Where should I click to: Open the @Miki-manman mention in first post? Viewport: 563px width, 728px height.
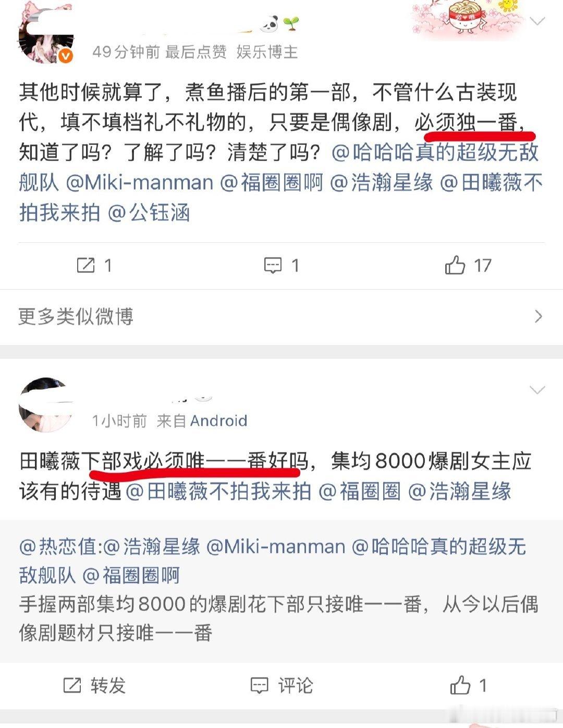140,183
